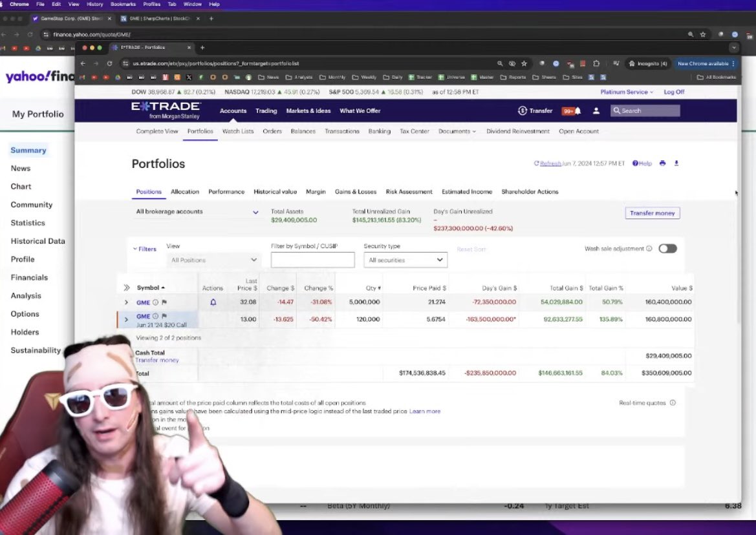Click Wash sale adjustment info icon
The height and width of the screenshot is (535, 756).
pyautogui.click(x=649, y=249)
